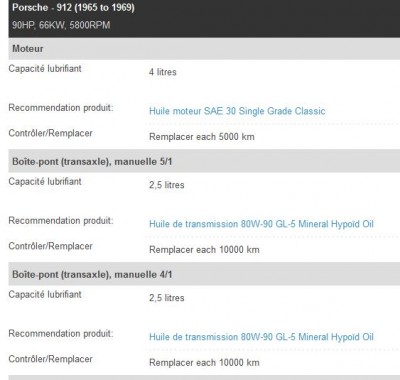Click the 2,5 litres value under manuelle 5/1
The image size is (400, 380).
point(167,185)
